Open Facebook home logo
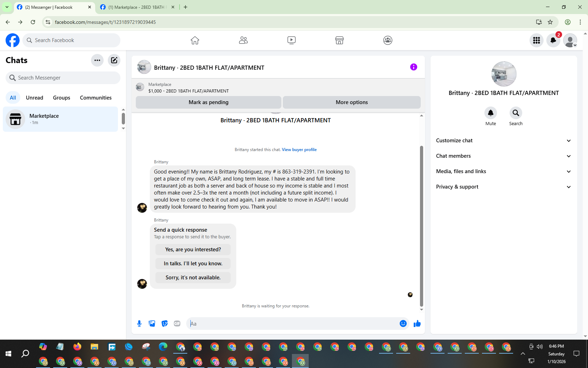The width and height of the screenshot is (588, 368). pos(13,40)
